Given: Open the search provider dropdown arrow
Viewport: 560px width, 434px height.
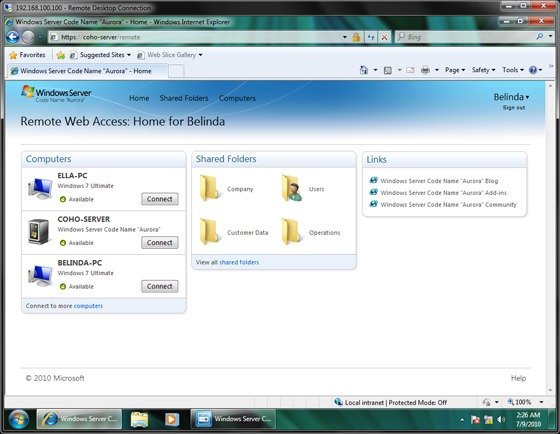Looking at the screenshot, I should pyautogui.click(x=551, y=36).
